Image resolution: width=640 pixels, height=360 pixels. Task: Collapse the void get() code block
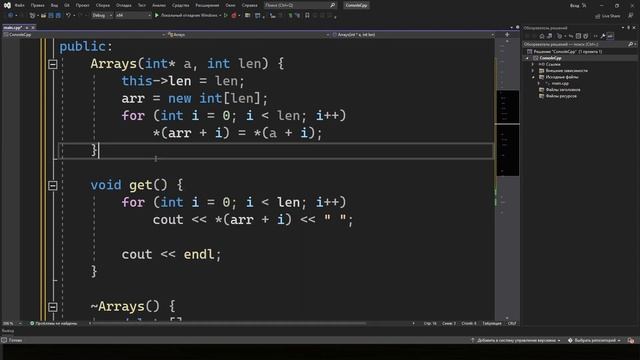[x=53, y=186]
